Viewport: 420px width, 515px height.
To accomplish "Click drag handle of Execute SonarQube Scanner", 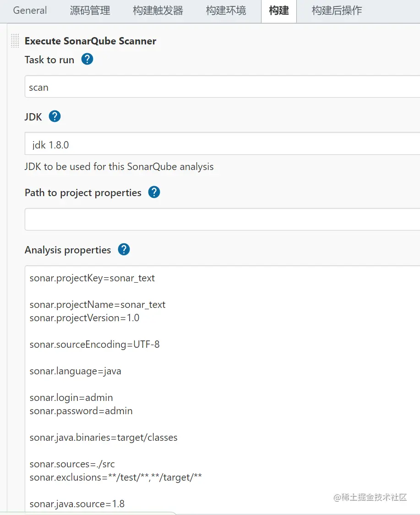I will [15, 41].
